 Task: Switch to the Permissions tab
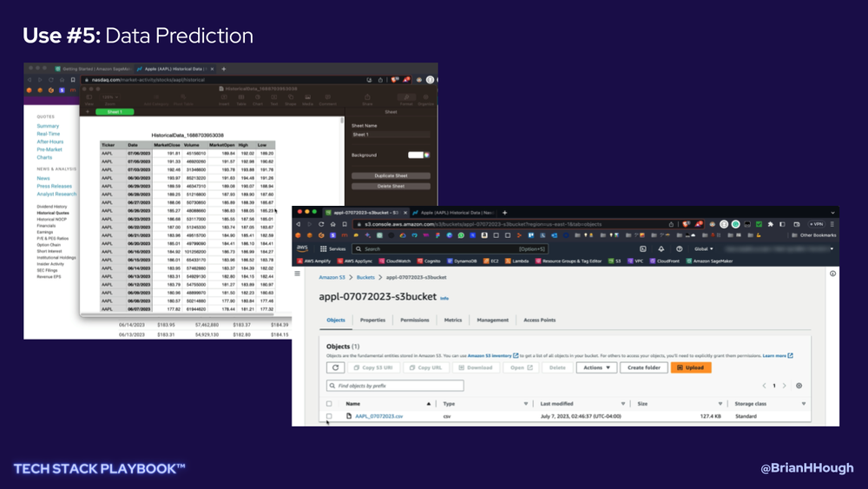point(415,320)
